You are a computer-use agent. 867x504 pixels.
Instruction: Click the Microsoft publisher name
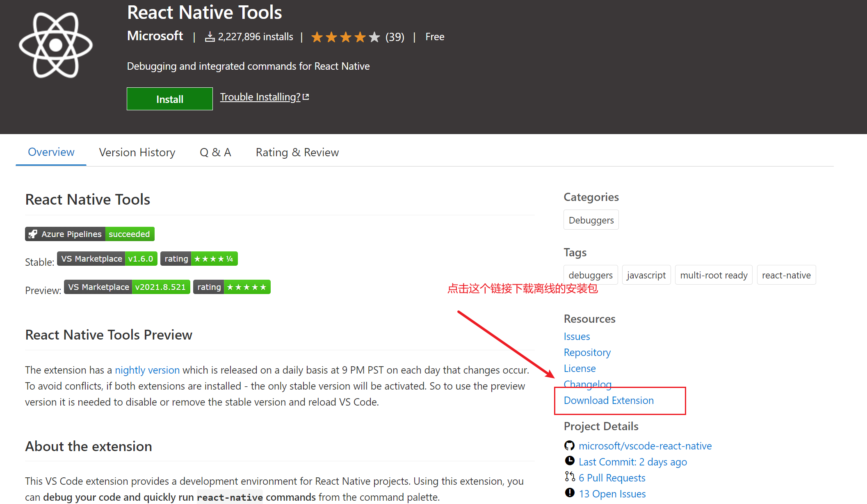pyautogui.click(x=155, y=36)
